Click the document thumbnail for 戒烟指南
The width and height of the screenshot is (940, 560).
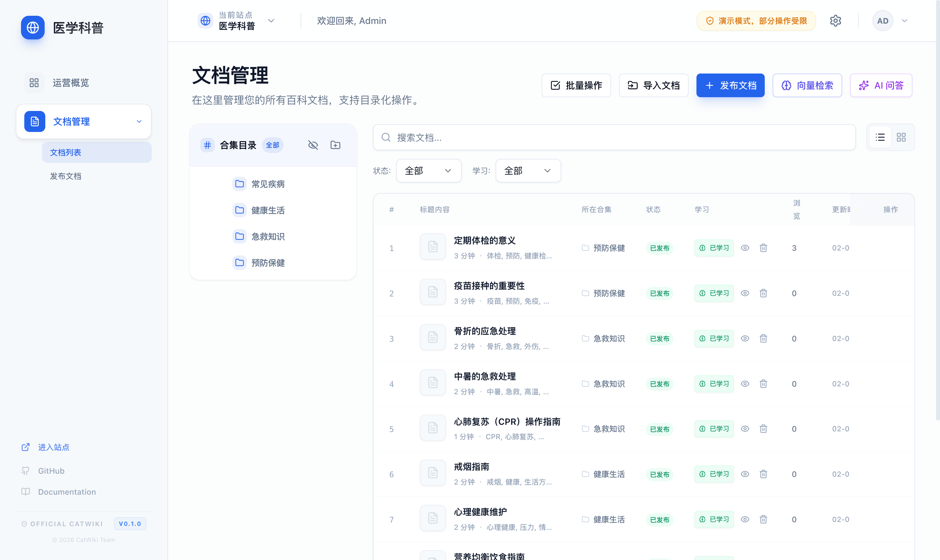433,473
